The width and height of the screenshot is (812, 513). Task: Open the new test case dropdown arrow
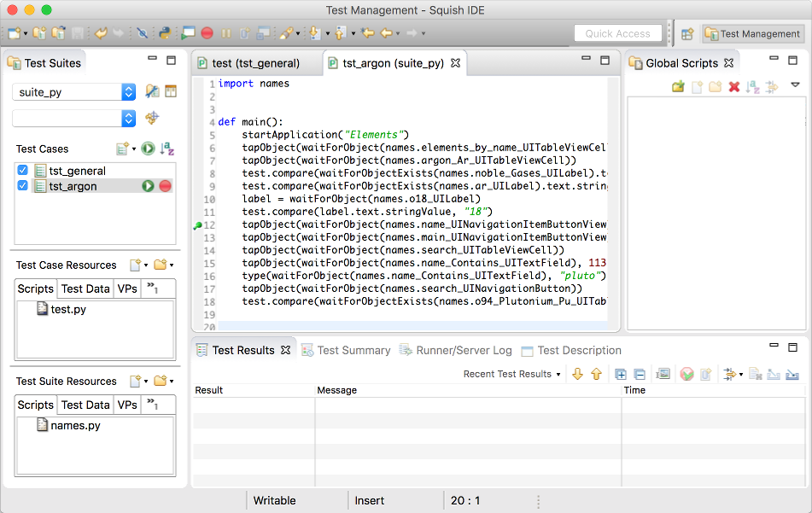134,149
